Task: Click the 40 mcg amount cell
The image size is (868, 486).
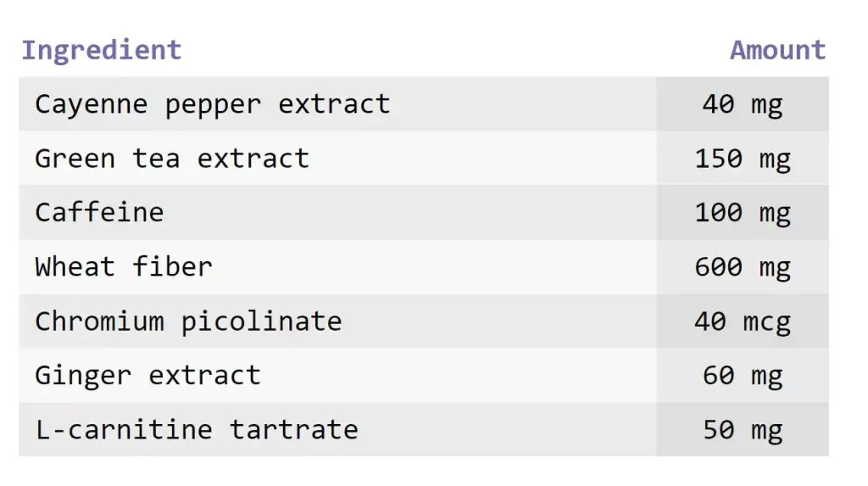Action: click(x=743, y=321)
